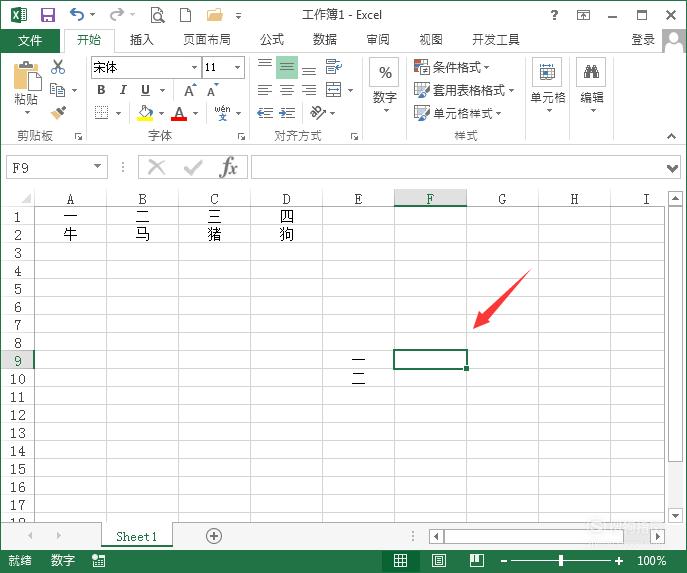
Task: Align text to top of cell
Action: click(265, 67)
